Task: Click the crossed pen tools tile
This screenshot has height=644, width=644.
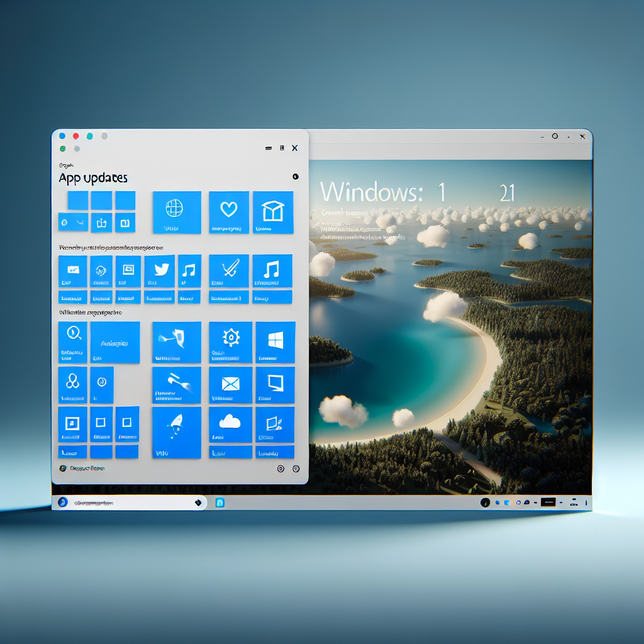Action: (228, 271)
